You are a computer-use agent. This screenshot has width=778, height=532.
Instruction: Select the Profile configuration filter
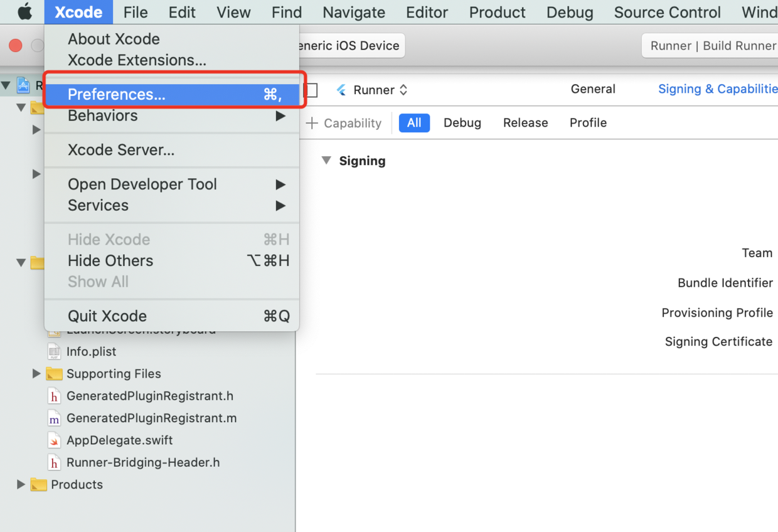(x=588, y=123)
